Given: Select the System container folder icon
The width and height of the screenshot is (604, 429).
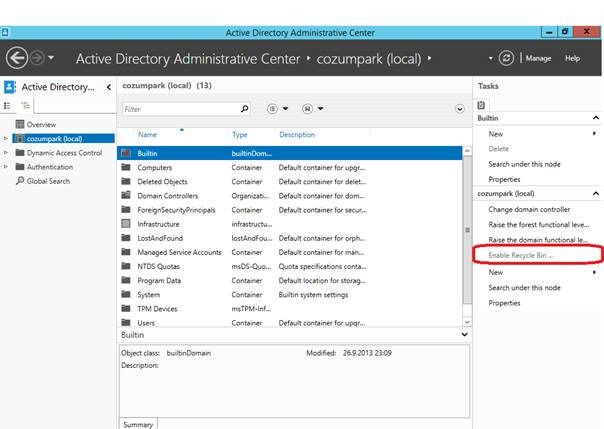Looking at the screenshot, I should click(126, 294).
